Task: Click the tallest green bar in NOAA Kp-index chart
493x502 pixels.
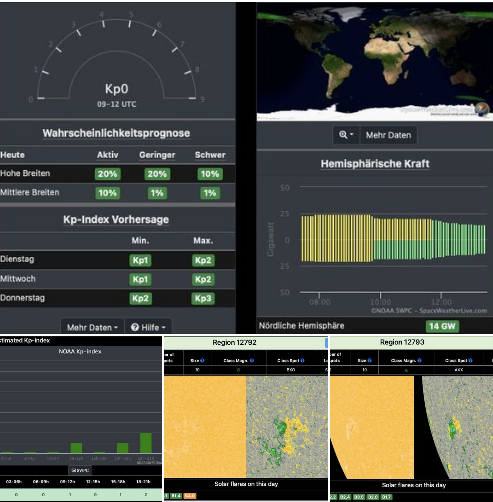Action: point(146,443)
